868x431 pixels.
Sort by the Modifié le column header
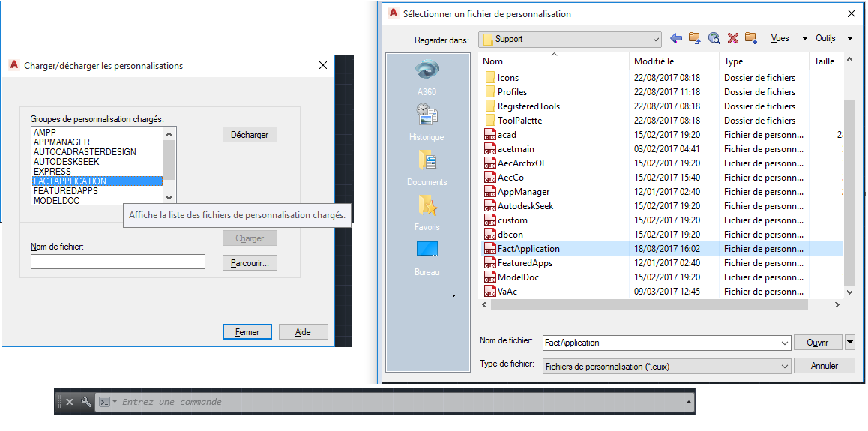point(675,61)
